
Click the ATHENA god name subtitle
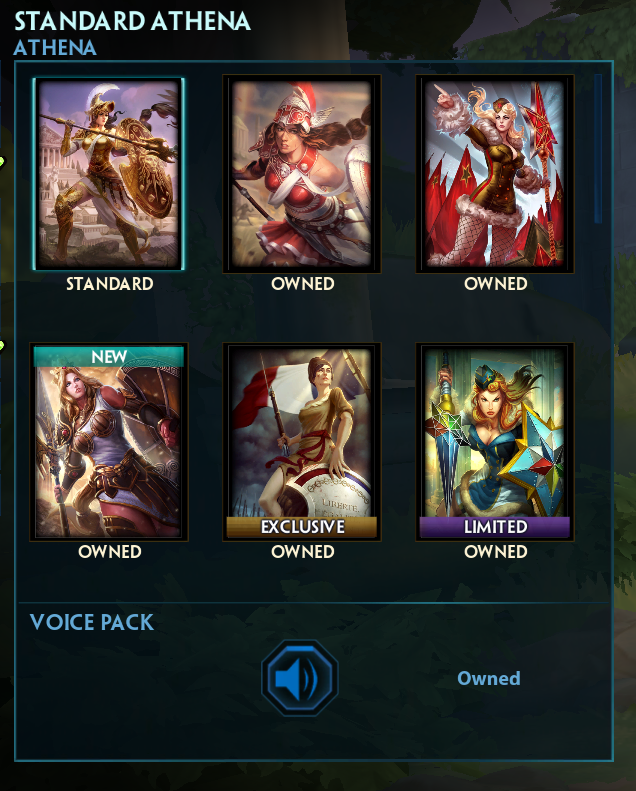click(x=55, y=48)
